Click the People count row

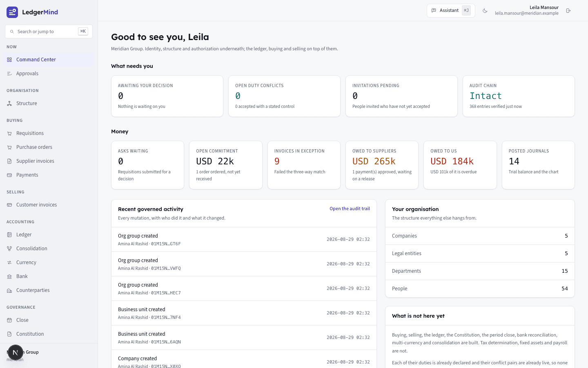pos(480,289)
